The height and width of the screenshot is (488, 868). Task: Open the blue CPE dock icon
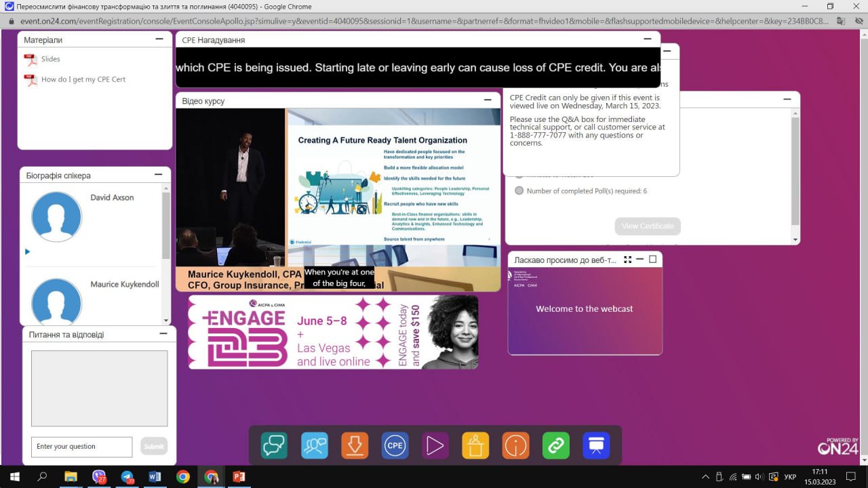[395, 445]
